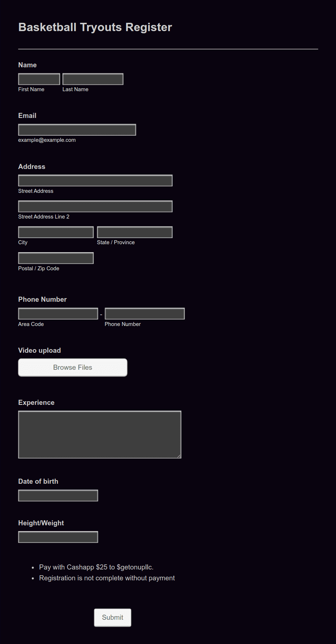Click into the Street Address field

(95, 181)
